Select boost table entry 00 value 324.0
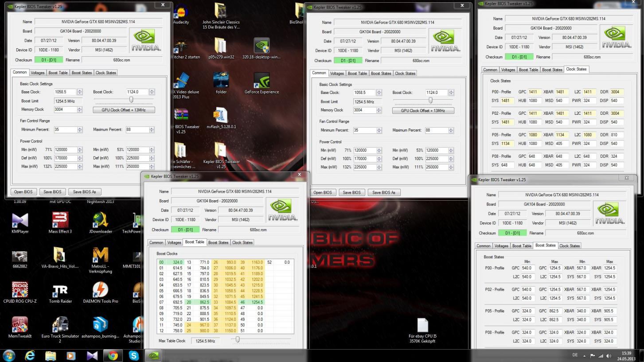The width and height of the screenshot is (644, 362). [x=171, y=262]
